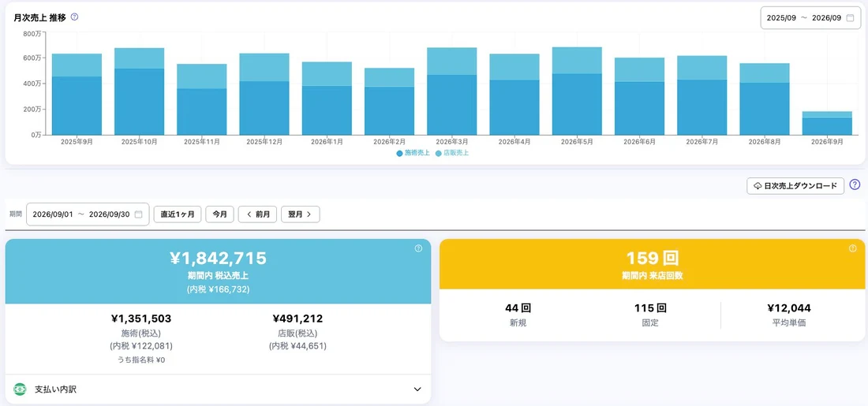Screen dimensions: 868x406
Task: Click the 期間内 税込売上 label
Action: click(218, 275)
